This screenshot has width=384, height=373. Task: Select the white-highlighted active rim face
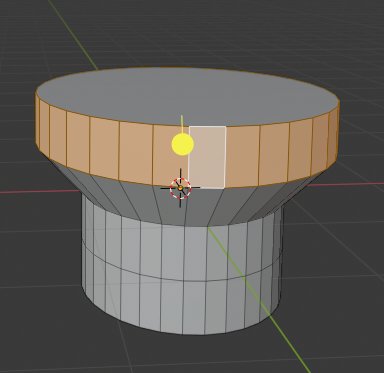click(x=207, y=157)
